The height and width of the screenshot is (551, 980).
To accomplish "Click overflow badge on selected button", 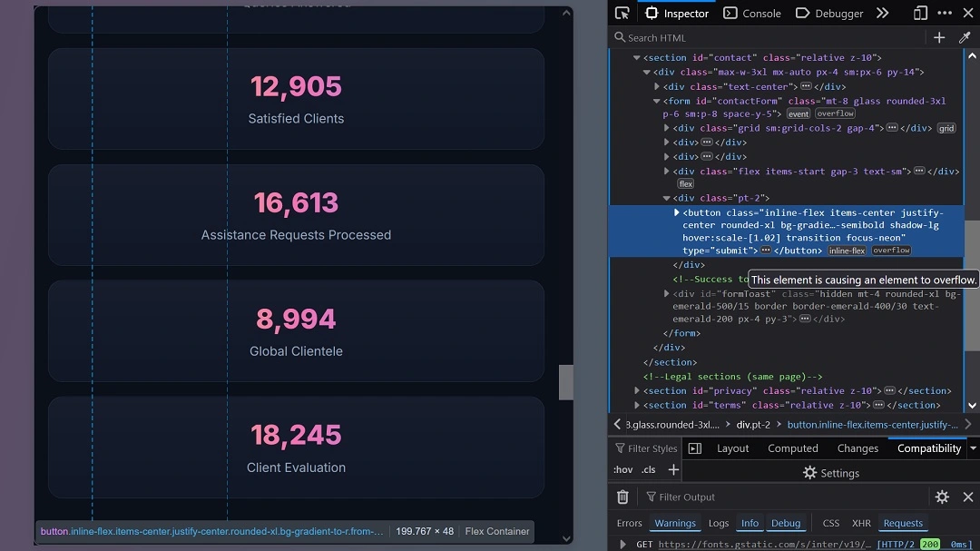I will click(x=891, y=251).
